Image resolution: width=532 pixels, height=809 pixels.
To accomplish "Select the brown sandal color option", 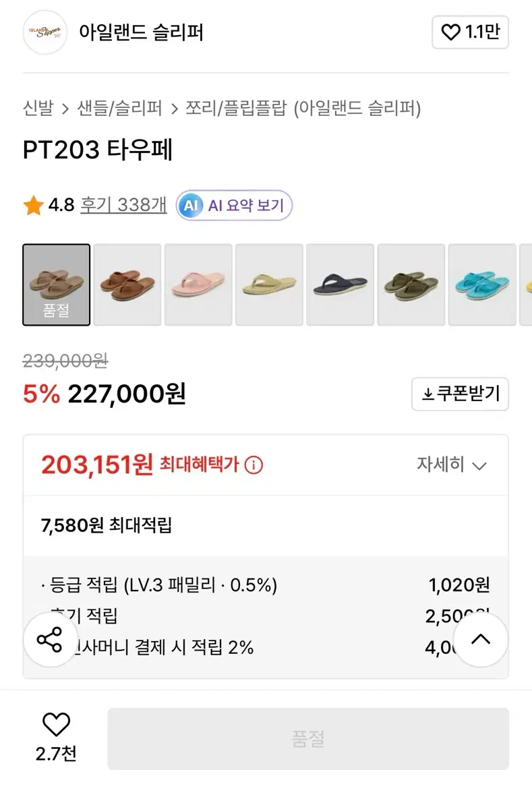I will pos(127,284).
